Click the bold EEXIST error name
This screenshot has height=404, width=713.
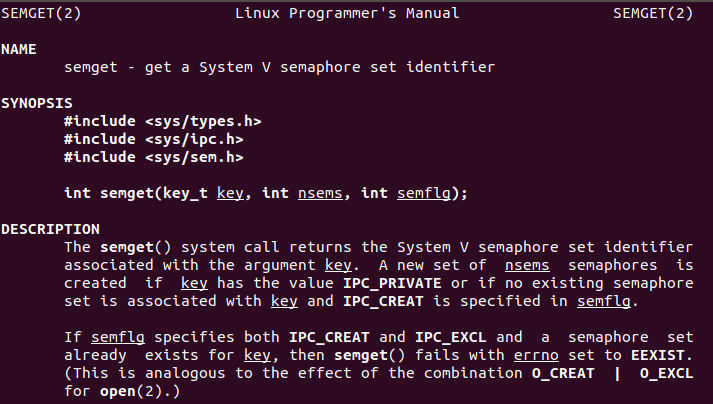point(658,355)
